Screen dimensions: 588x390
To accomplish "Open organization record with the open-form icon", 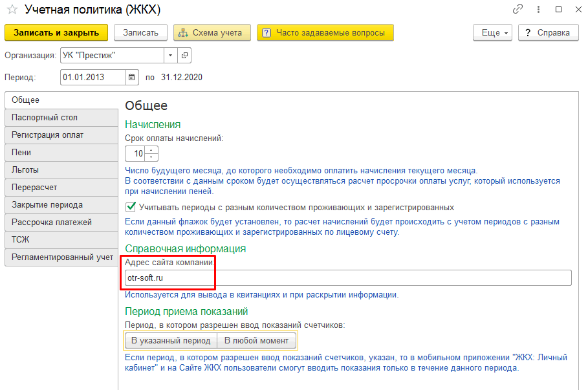I will click(184, 55).
